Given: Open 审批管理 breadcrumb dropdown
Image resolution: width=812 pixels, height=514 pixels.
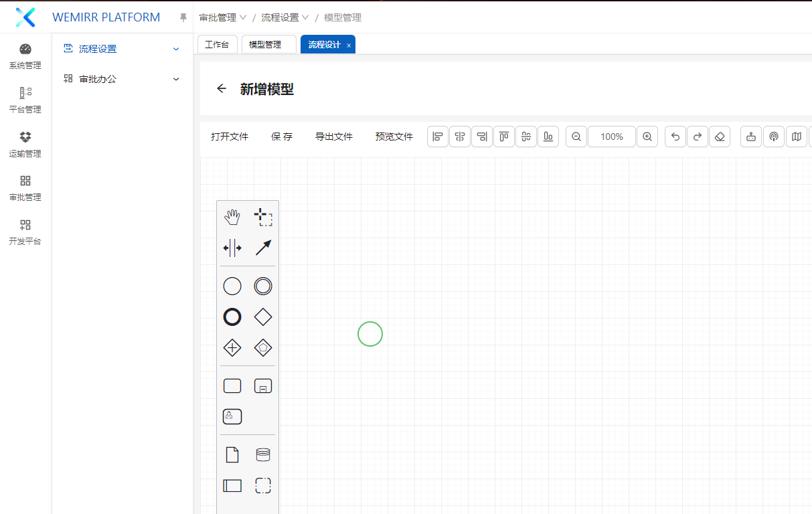Looking at the screenshot, I should tap(223, 17).
